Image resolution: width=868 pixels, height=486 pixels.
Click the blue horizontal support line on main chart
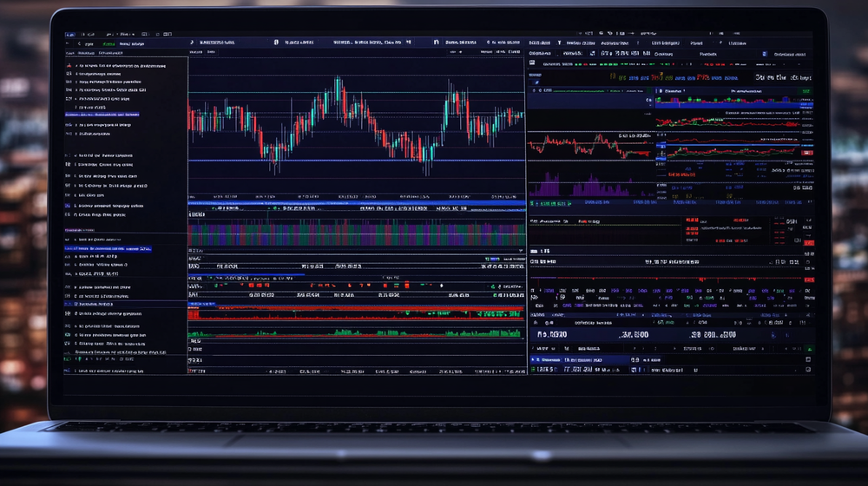coord(356,161)
